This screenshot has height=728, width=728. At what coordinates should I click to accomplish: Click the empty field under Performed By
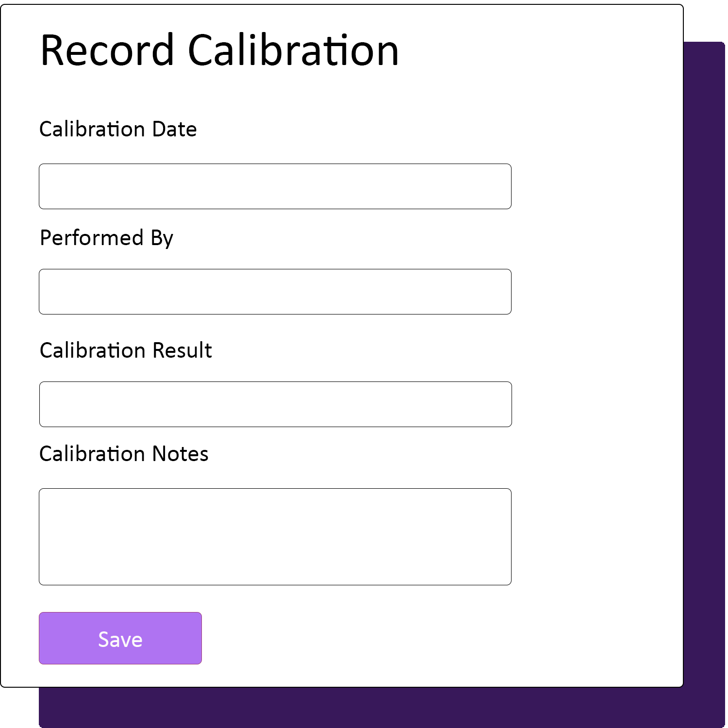click(x=274, y=291)
